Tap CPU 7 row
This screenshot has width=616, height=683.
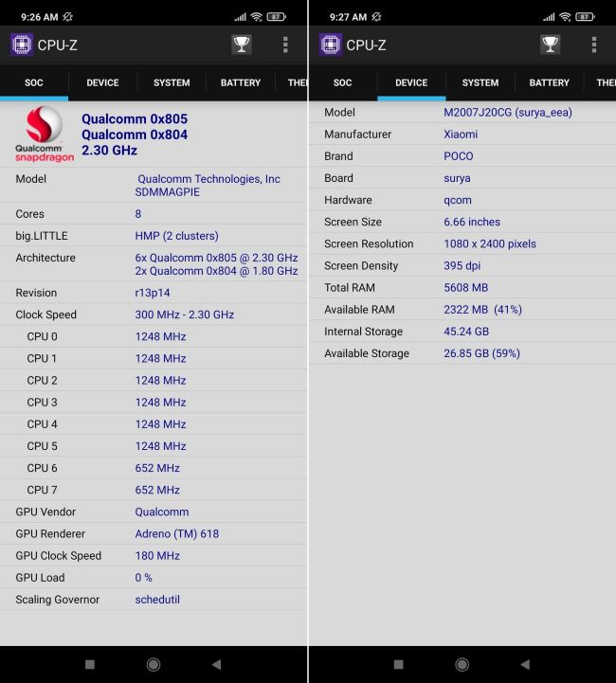[x=154, y=490]
